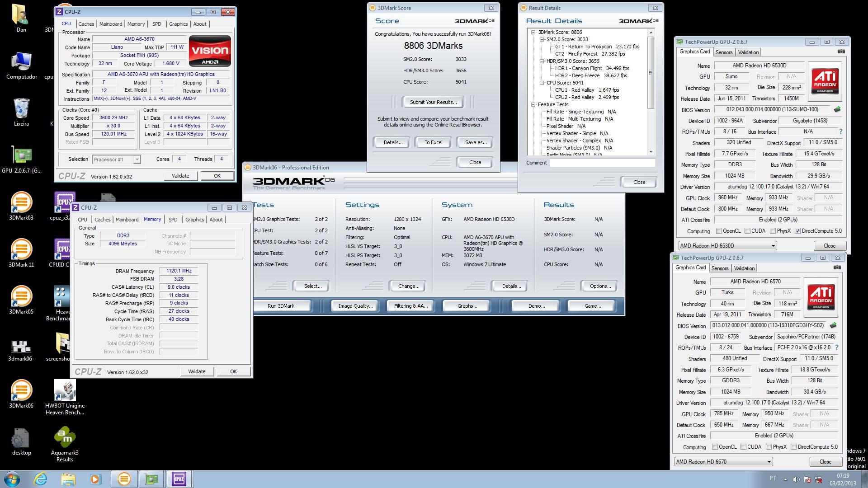
Task: Switch to GPU-Z taskbar button
Action: [151, 479]
